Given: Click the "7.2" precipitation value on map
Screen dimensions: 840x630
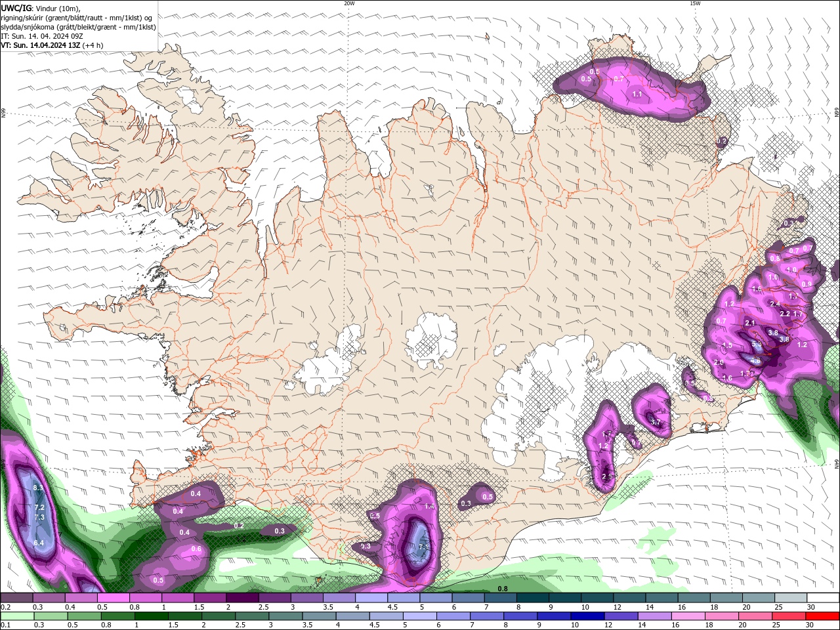Looking at the screenshot, I should [39, 507].
